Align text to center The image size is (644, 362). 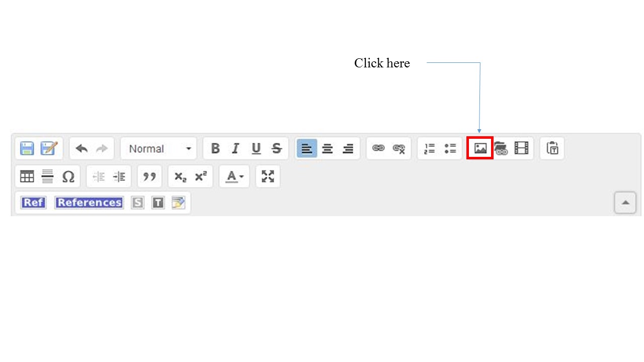[x=328, y=148]
